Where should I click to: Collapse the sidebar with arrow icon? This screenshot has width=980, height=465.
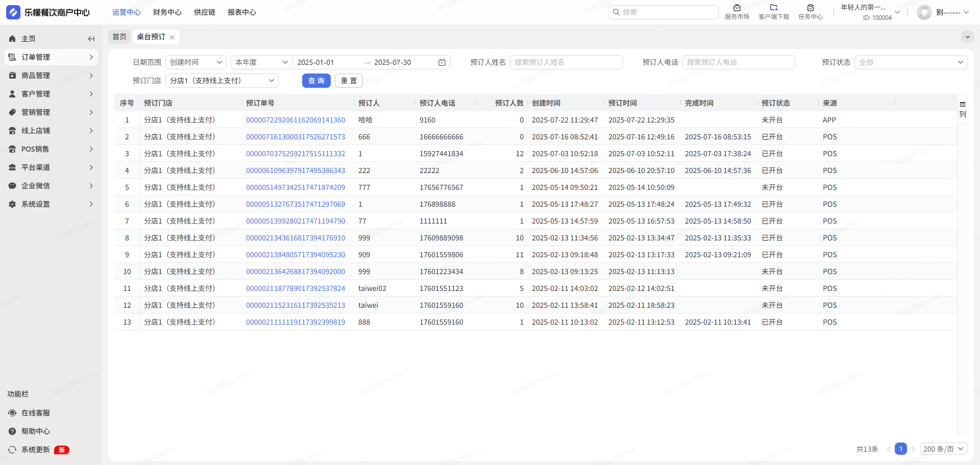pos(91,39)
